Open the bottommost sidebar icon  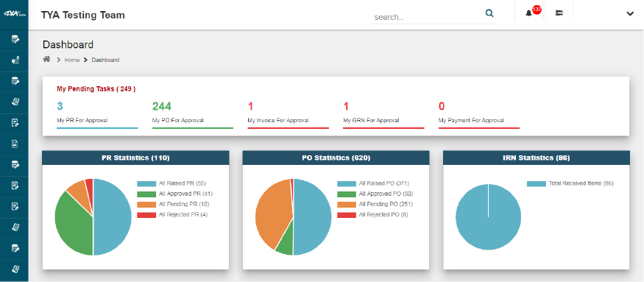point(15,269)
